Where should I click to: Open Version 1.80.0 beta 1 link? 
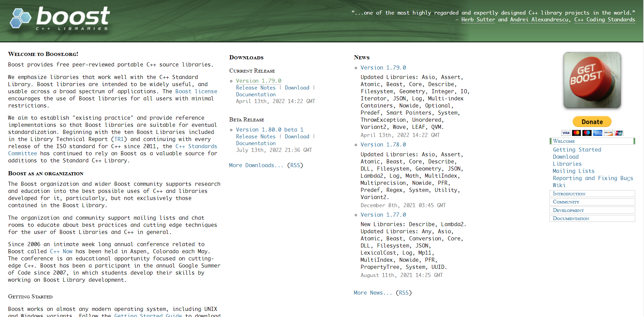[x=270, y=130]
